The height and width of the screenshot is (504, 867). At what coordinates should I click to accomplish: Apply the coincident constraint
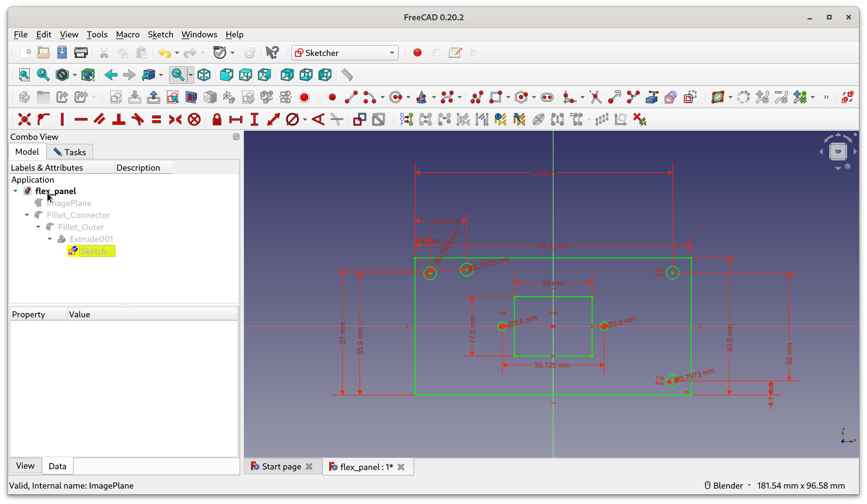pyautogui.click(x=25, y=120)
